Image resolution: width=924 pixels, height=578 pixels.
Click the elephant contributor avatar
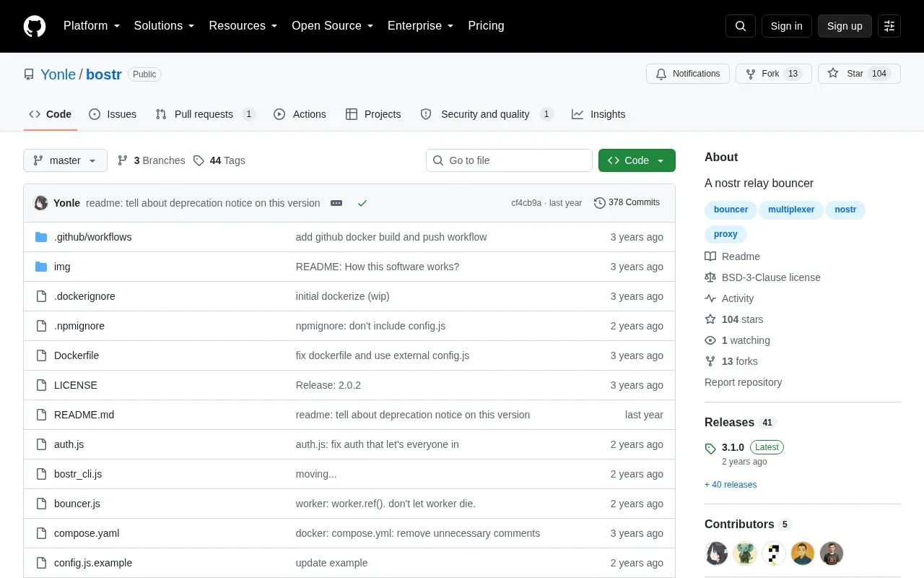745,553
